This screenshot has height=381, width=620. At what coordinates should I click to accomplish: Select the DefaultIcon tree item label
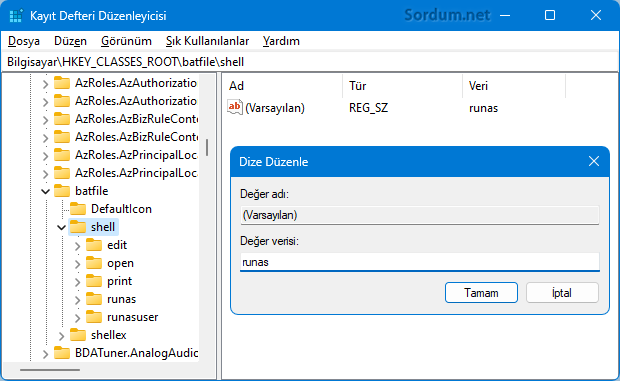[121, 209]
